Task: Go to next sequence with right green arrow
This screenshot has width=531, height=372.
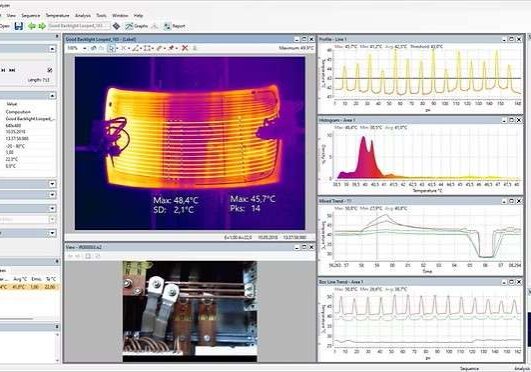Action: pos(42,26)
